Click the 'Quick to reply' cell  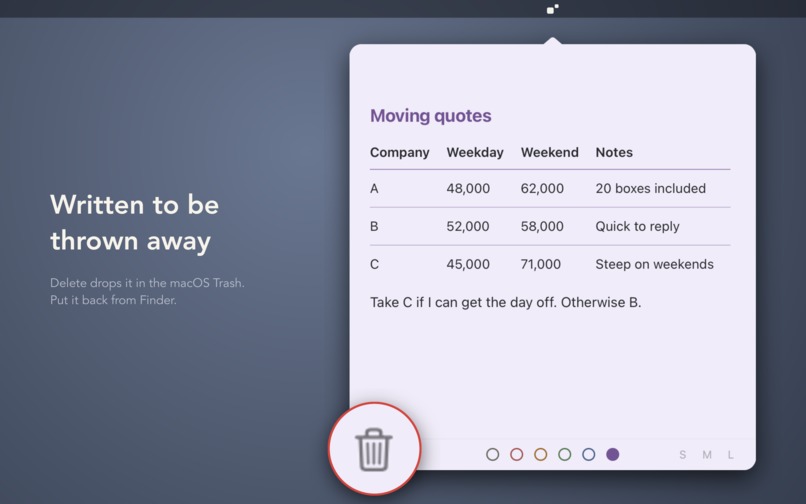[x=637, y=227]
